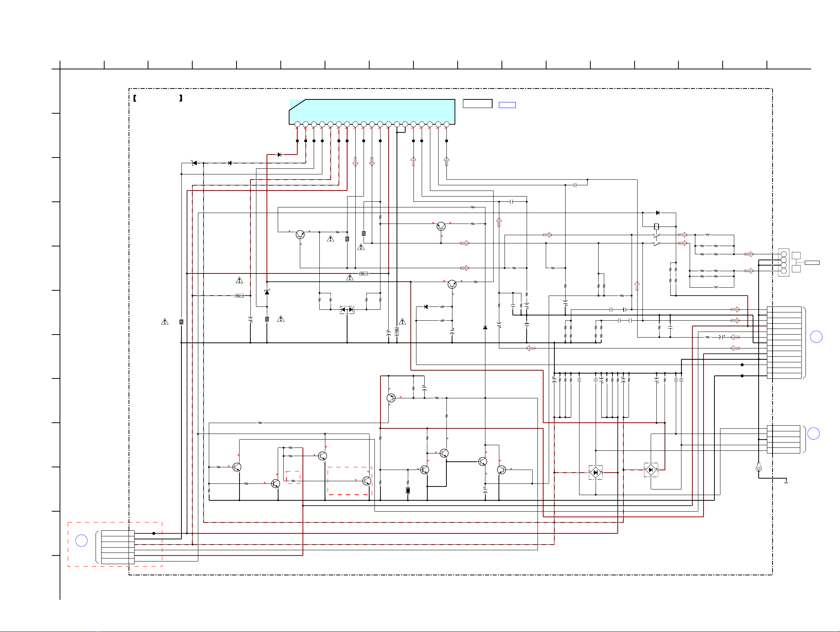Select the zener diode at the far upper left

coord(194,163)
